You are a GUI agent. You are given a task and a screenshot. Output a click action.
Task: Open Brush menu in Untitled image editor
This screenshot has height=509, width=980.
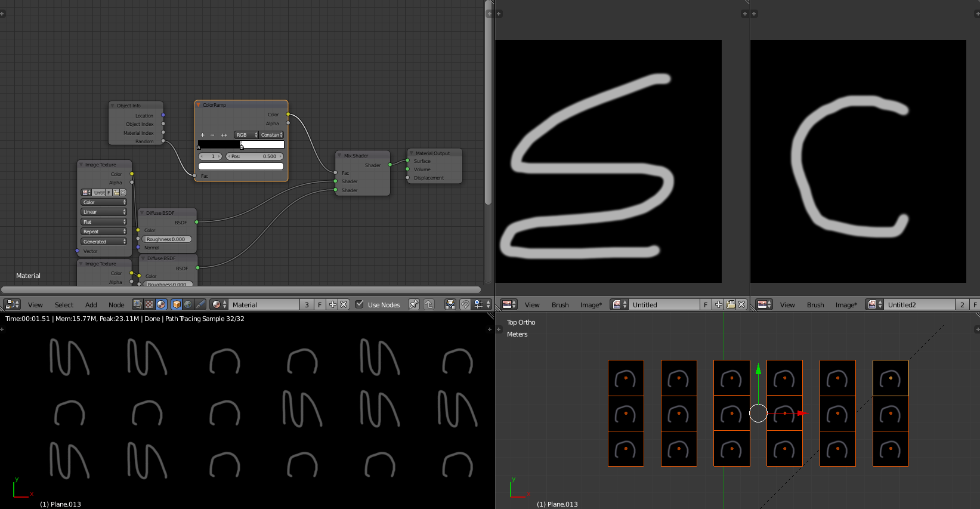(x=560, y=305)
